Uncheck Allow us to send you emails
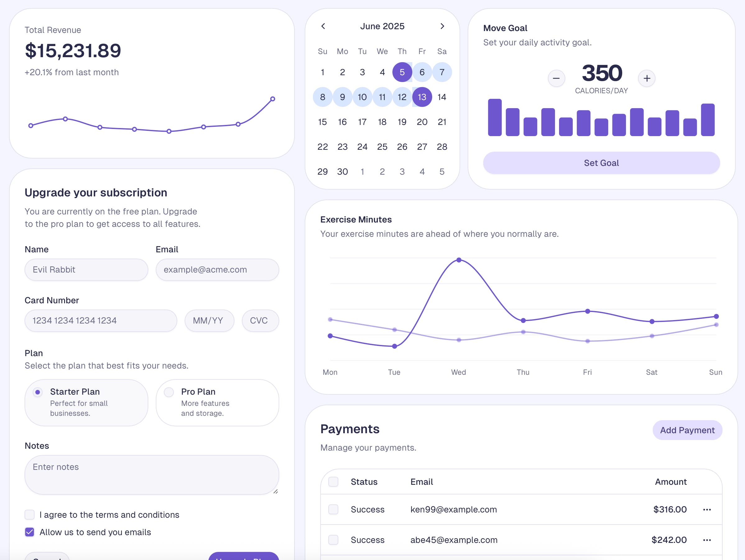The height and width of the screenshot is (560, 745). click(30, 532)
